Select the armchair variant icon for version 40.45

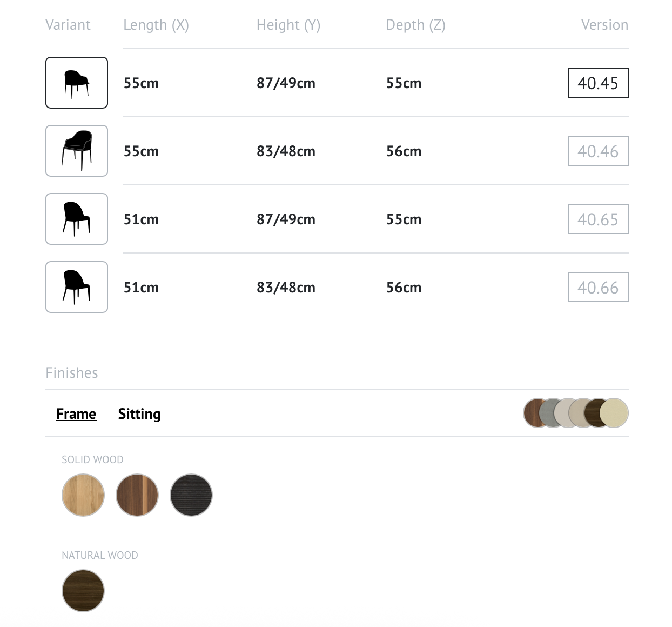[77, 83]
